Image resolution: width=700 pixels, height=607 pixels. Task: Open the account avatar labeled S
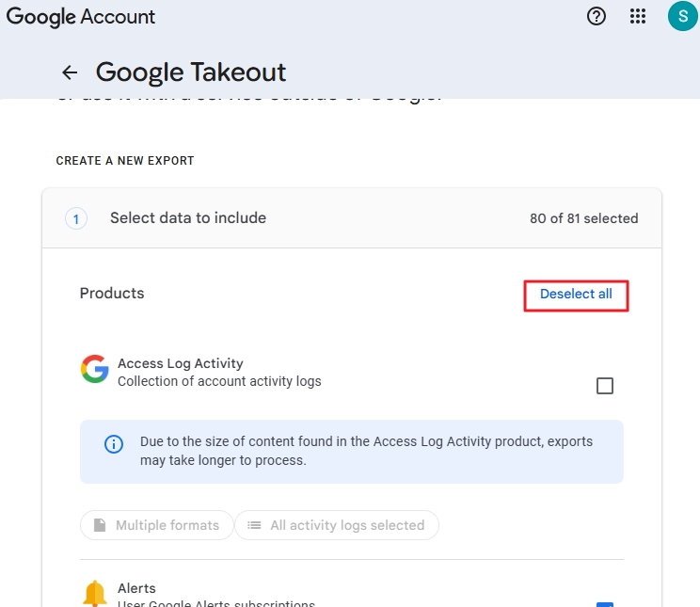(682, 17)
